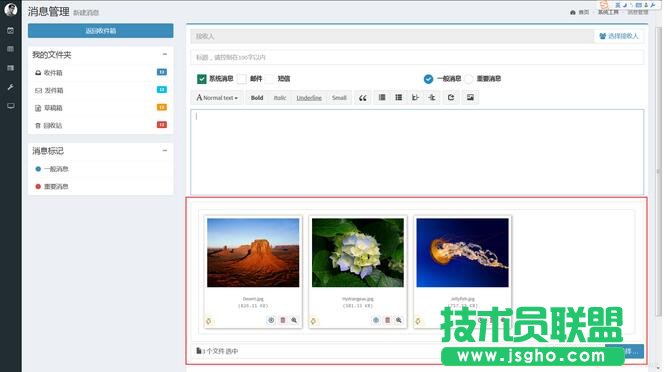
Task: Select the 重要消息 radio option
Action: (x=469, y=79)
